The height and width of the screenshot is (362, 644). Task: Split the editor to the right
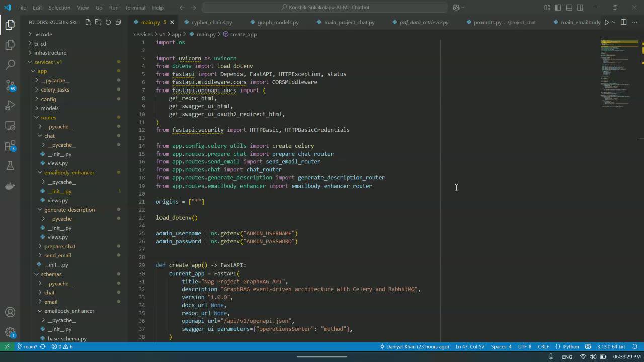pyautogui.click(x=623, y=22)
